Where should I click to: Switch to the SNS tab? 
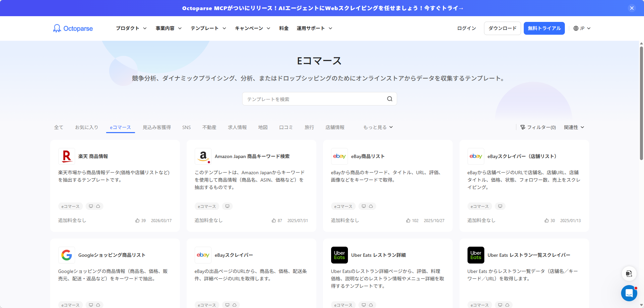tap(186, 127)
